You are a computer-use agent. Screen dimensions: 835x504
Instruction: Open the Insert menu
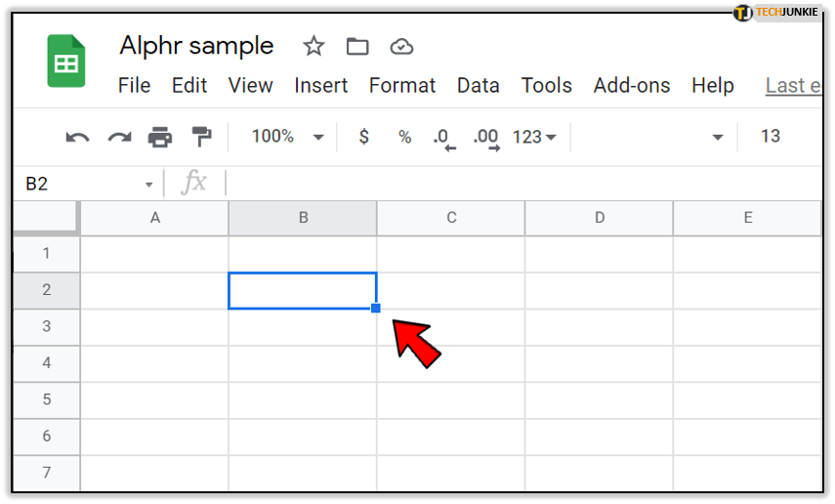click(x=321, y=86)
